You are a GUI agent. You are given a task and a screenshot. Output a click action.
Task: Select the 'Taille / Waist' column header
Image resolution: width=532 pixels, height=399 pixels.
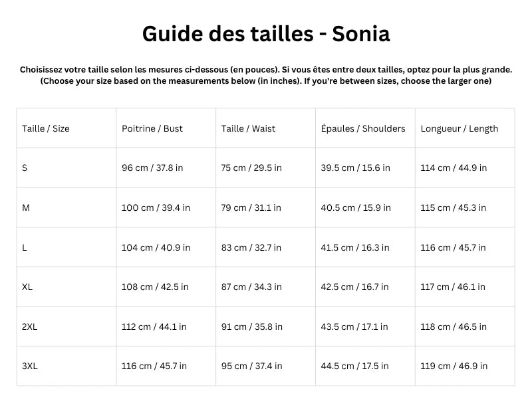[248, 128]
